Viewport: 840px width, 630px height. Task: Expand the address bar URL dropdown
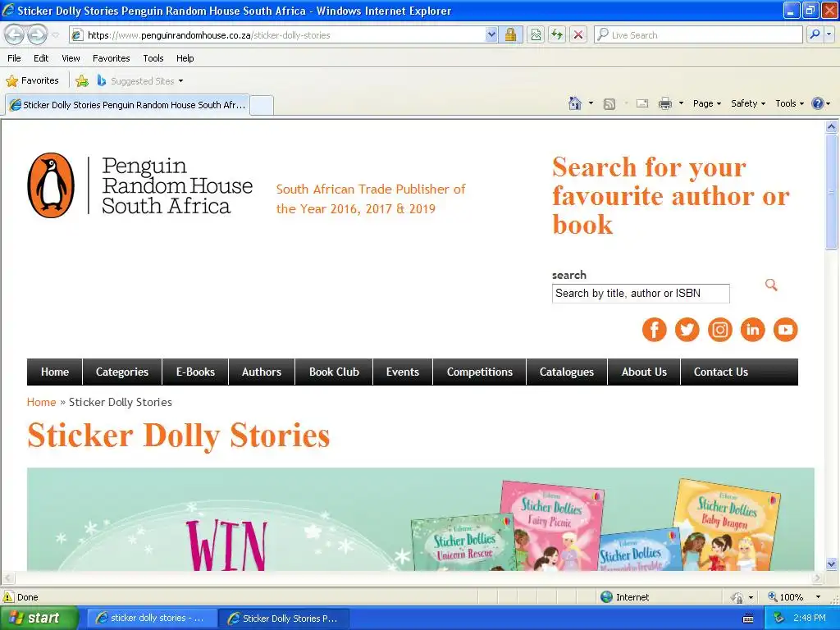point(491,34)
